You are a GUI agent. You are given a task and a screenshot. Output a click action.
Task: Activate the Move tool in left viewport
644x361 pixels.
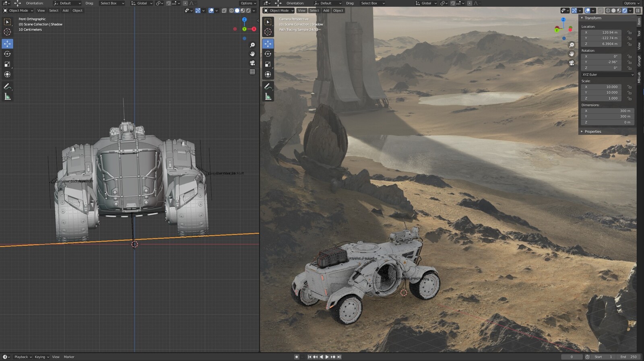coord(7,43)
